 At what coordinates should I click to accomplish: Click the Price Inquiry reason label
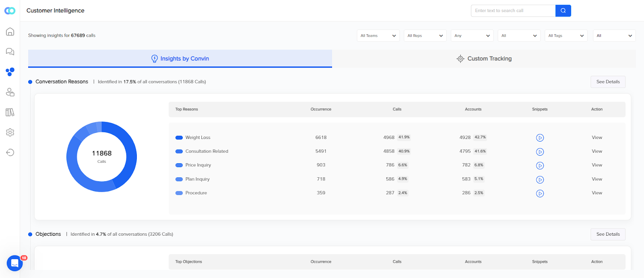tap(198, 165)
